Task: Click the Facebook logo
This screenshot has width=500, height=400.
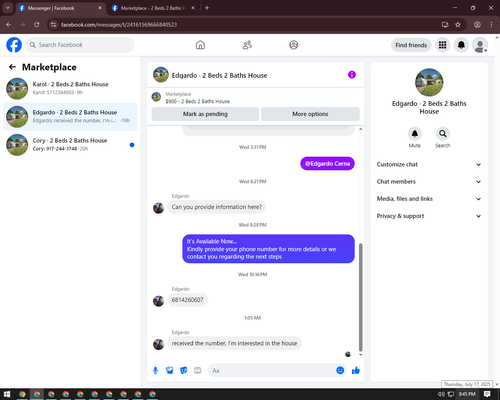Action: [14, 45]
